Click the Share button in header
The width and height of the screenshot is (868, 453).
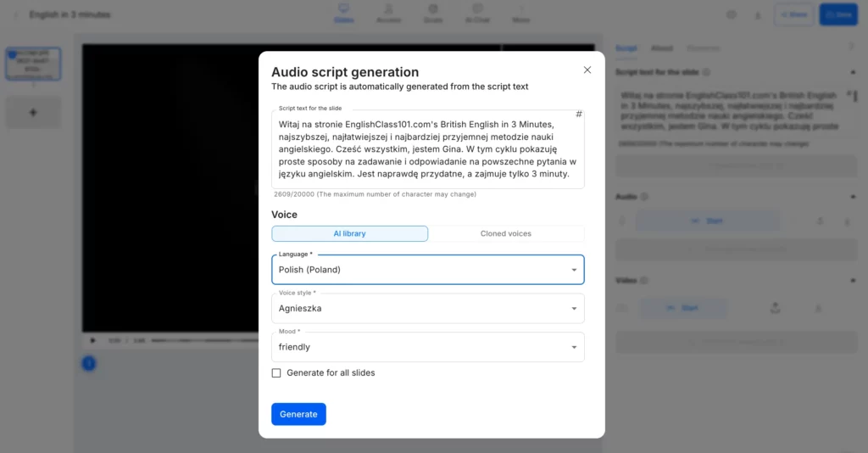[793, 14]
